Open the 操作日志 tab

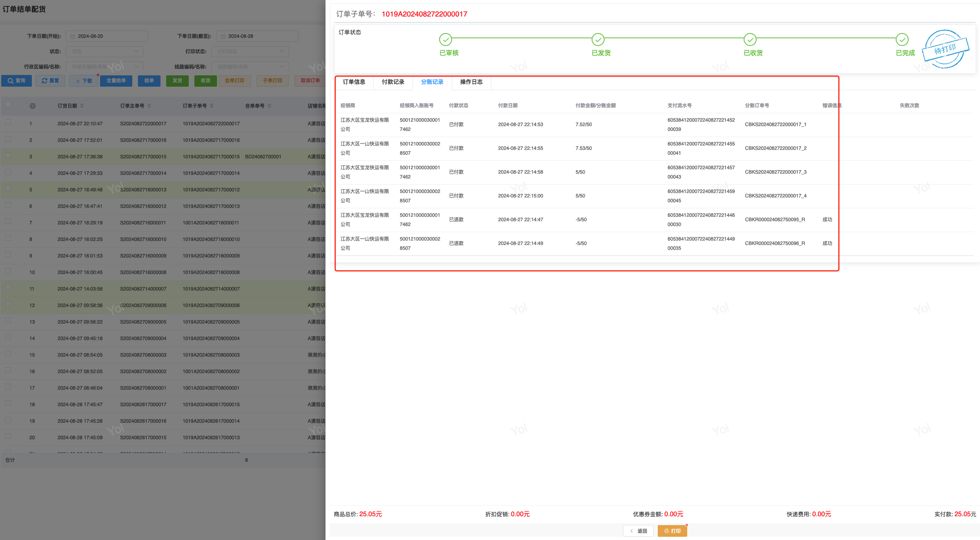point(471,82)
